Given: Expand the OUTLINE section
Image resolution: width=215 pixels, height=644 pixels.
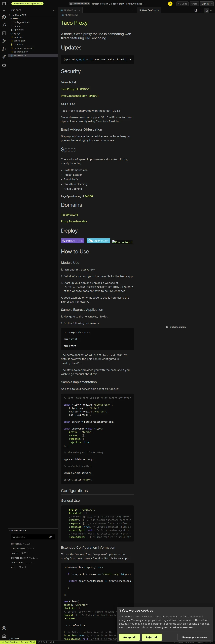Looking at the screenshot, I should [x=33, y=638].
